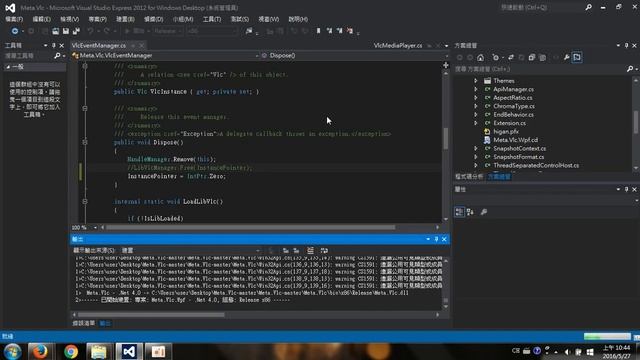Click the Save All icon in the toolbar
This screenshot has width=640, height=360.
(76, 31)
